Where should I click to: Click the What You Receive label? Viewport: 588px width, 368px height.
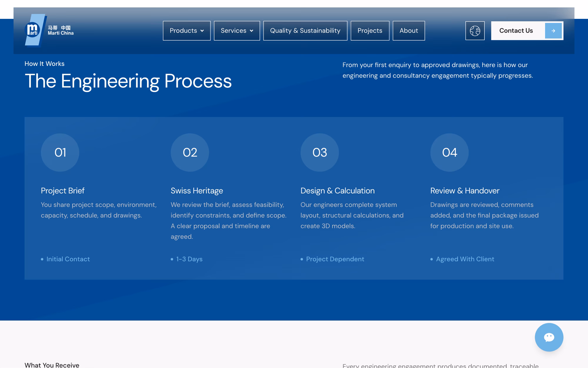pos(52,365)
